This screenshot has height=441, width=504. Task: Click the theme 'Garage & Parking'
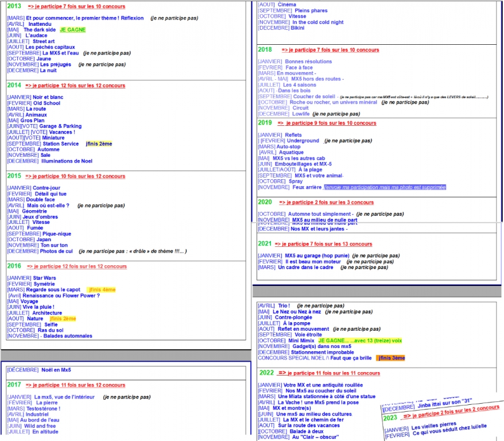[x=60, y=126]
